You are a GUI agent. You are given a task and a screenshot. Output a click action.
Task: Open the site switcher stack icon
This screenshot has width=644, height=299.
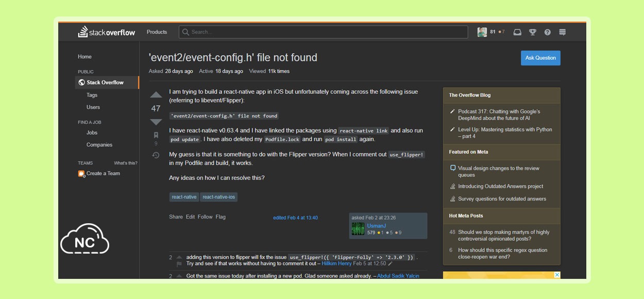(562, 32)
